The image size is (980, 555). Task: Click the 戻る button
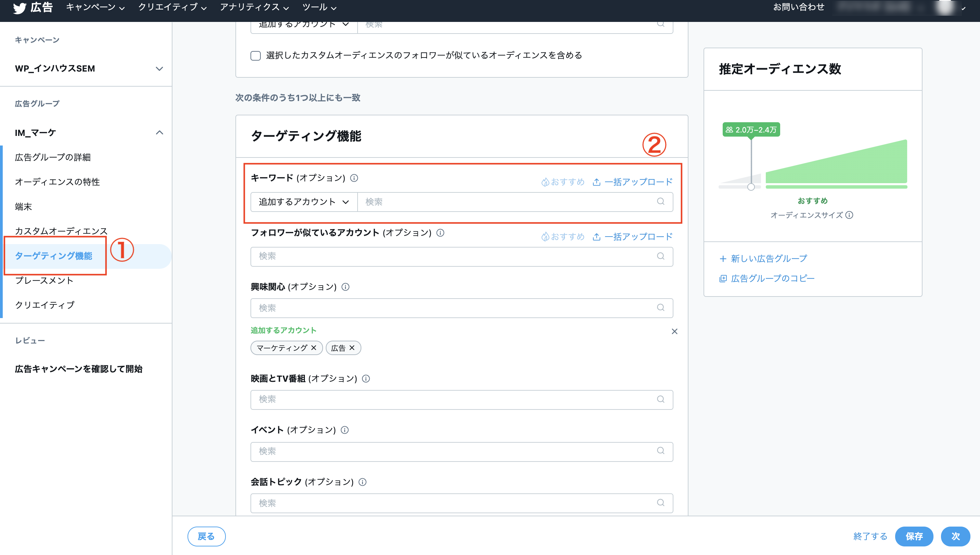click(x=206, y=536)
